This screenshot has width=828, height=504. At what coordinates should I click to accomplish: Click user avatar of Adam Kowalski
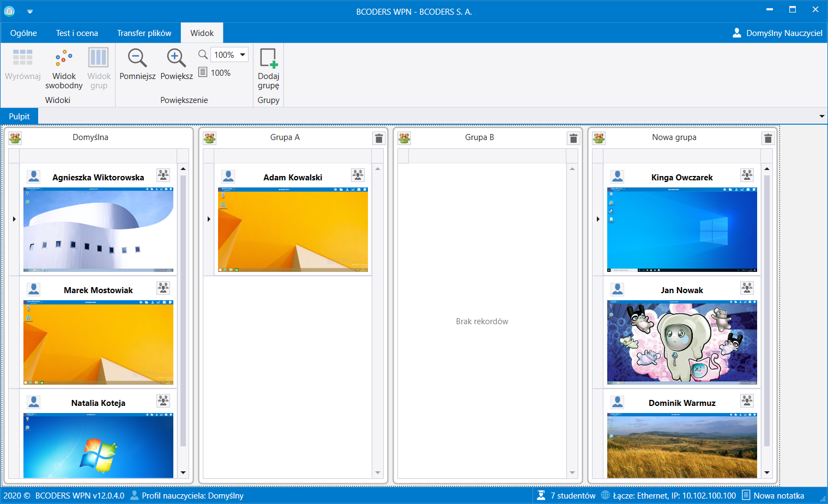(x=228, y=177)
